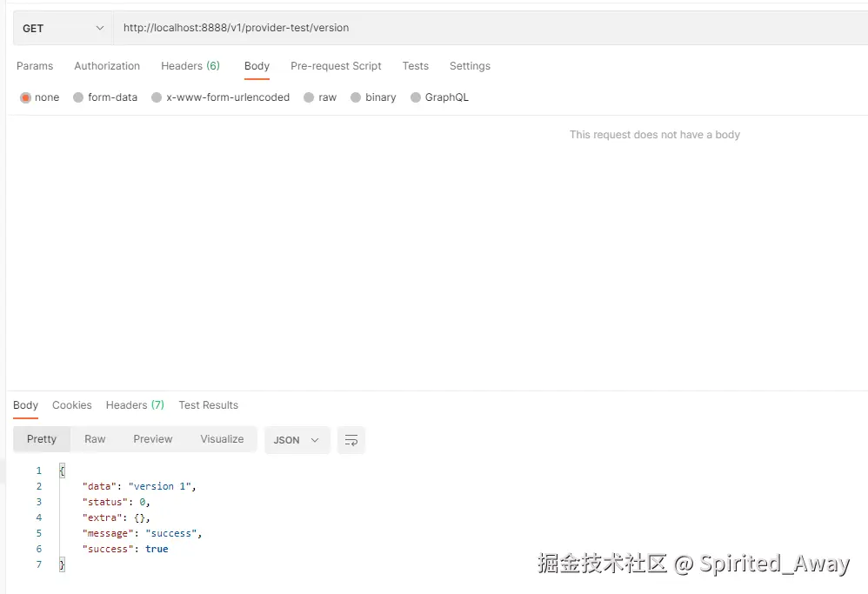Click the "status" key on line 3
The height and width of the screenshot is (594, 868).
point(104,502)
